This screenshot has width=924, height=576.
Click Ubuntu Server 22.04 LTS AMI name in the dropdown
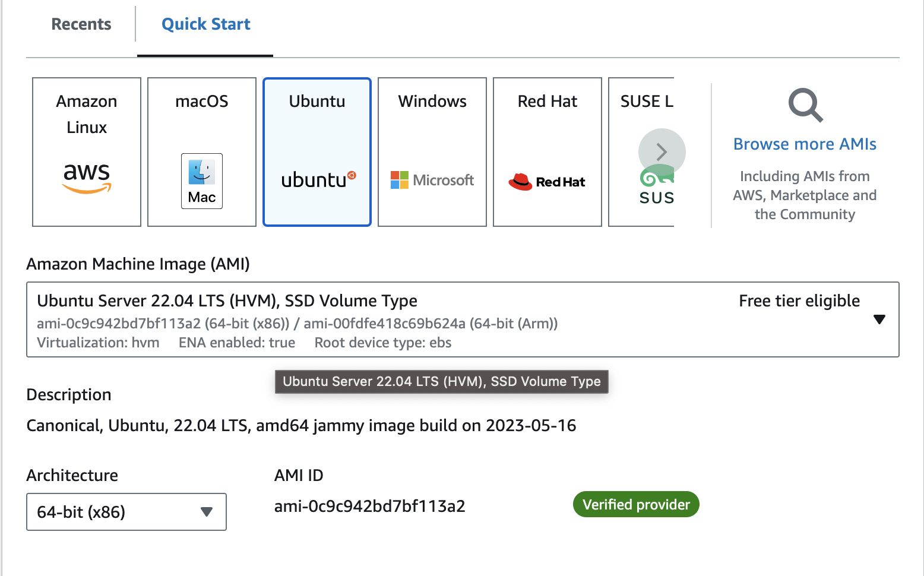point(227,301)
